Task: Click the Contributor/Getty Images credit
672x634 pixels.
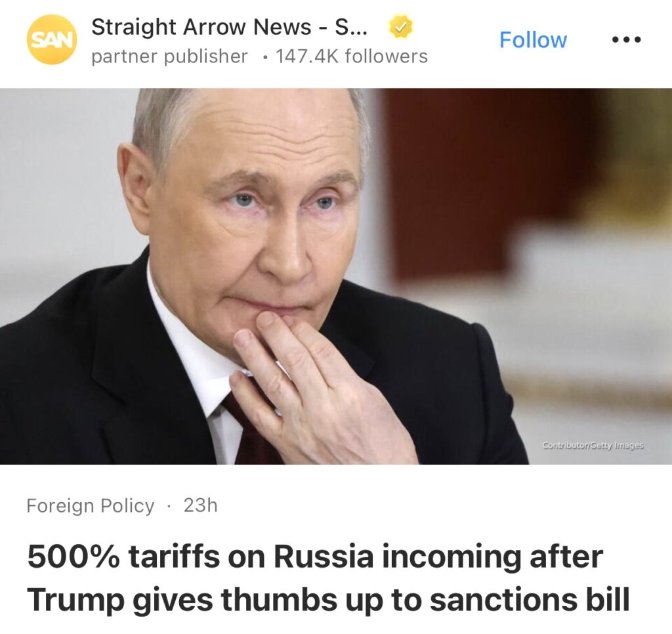Action: point(593,446)
